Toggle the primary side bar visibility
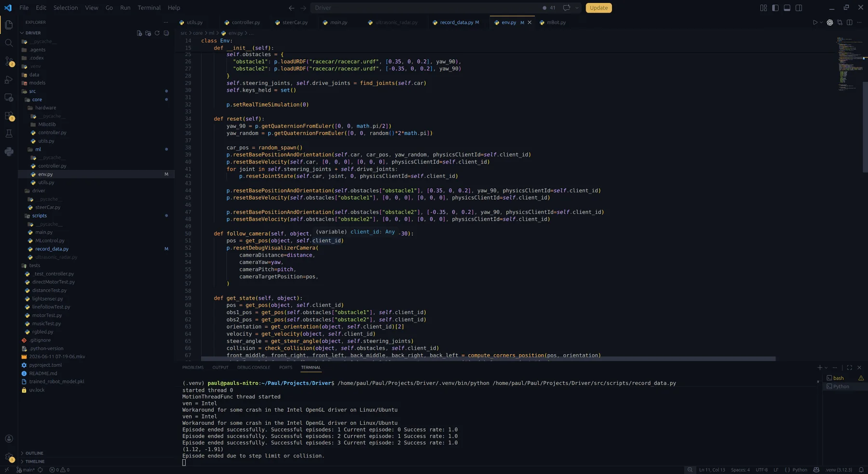The width and height of the screenshot is (868, 474). click(x=775, y=8)
